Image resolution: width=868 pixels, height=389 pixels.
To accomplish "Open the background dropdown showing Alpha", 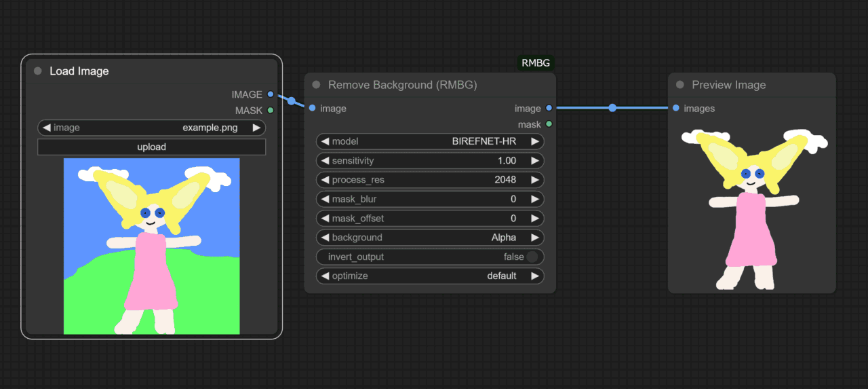I will [430, 238].
